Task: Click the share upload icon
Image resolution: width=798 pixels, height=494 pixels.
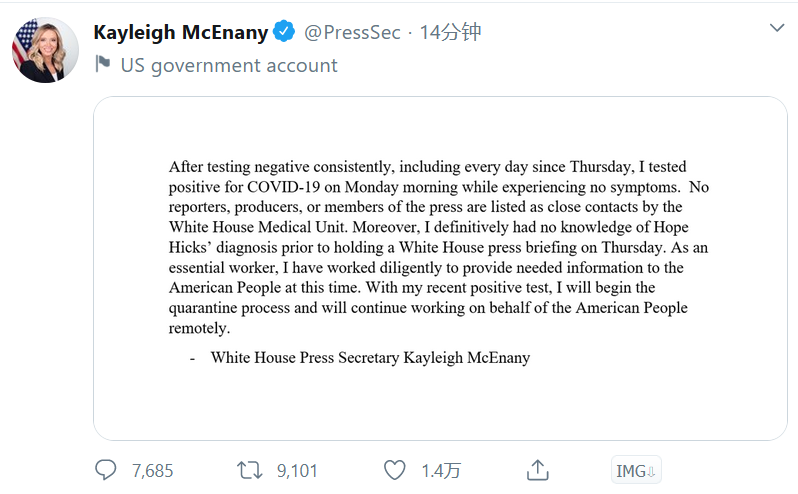Action: coord(538,470)
